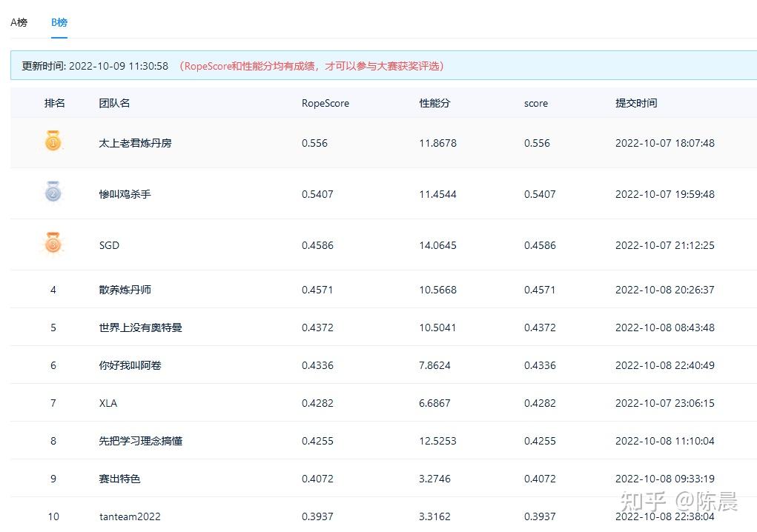This screenshot has width=757, height=532.
Task: Click performance score 12.5253
Action: point(438,442)
